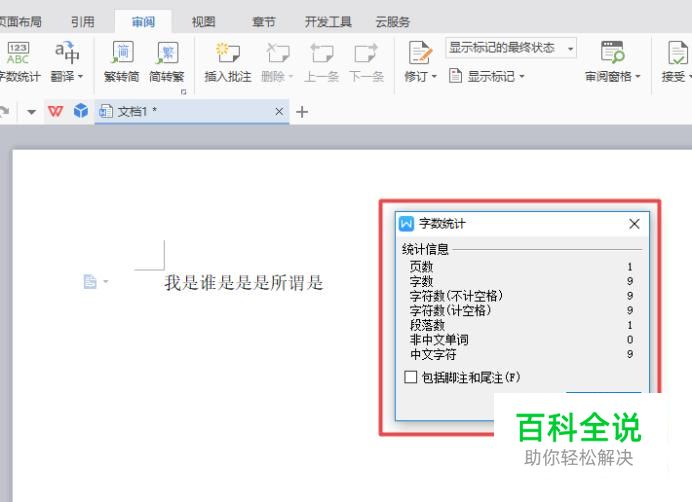This screenshot has width=692, height=502.
Task: Click the 页数 row in statistics
Action: click(x=522, y=267)
